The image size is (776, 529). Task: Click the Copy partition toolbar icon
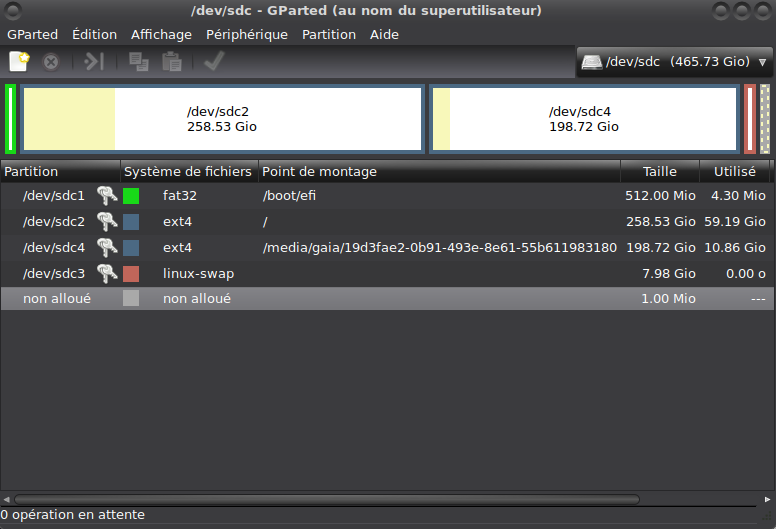(x=139, y=62)
